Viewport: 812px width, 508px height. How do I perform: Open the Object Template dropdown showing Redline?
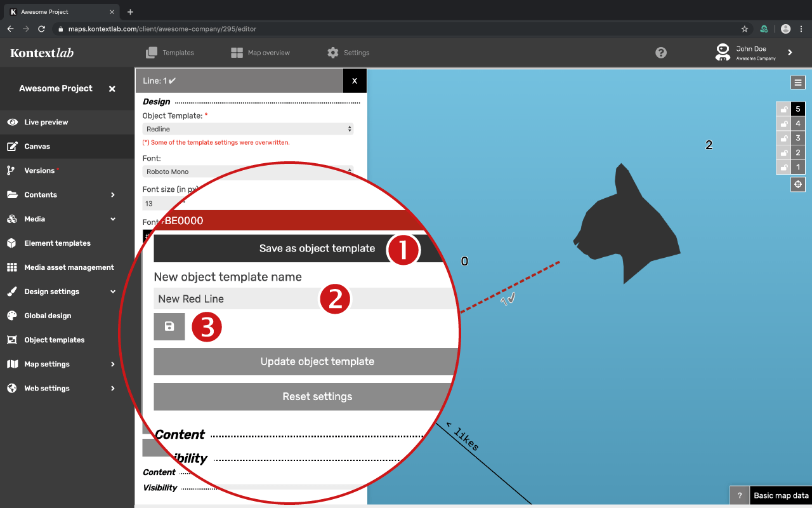[248, 129]
